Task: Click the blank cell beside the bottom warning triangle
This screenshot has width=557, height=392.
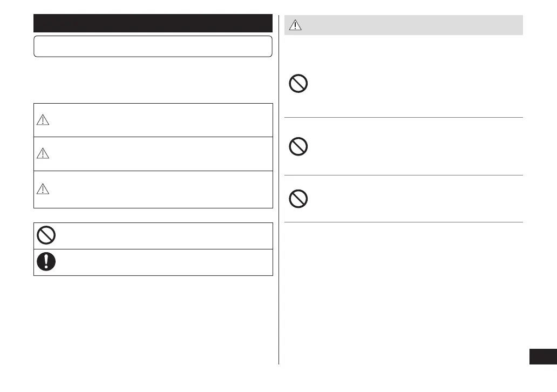Action: (162, 189)
